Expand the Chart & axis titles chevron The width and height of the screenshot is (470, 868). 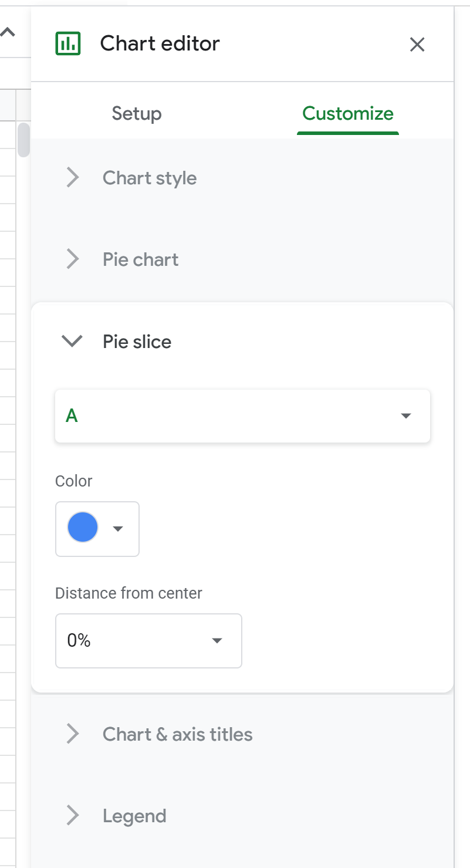73,734
